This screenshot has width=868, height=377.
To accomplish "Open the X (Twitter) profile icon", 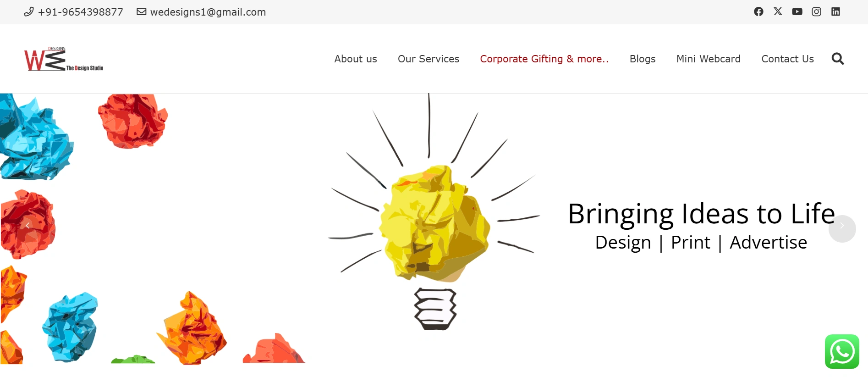I will (x=778, y=11).
